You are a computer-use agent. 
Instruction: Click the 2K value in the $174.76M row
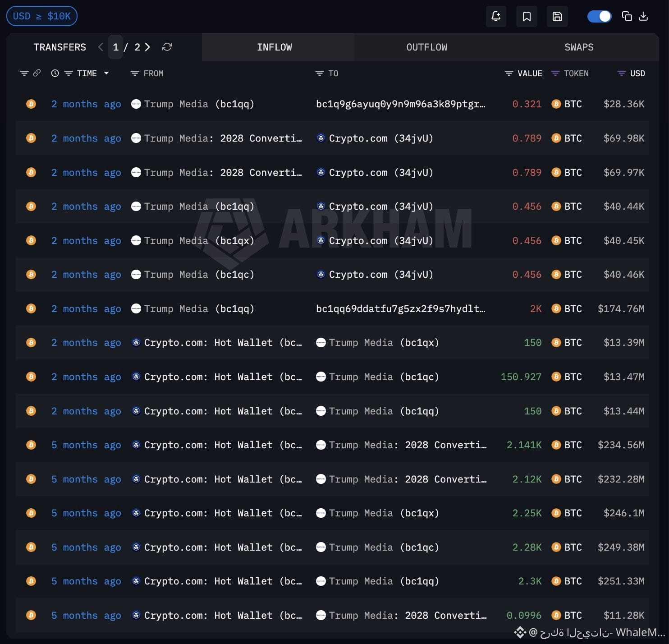(x=536, y=308)
